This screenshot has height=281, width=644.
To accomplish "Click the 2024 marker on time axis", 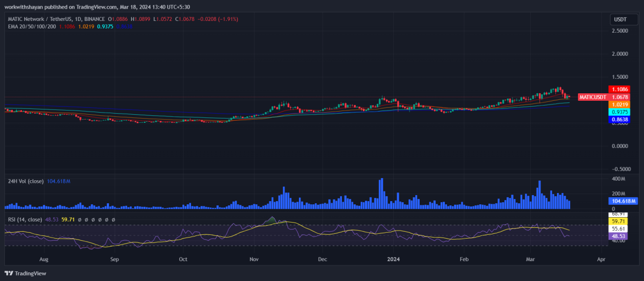I will [393, 258].
